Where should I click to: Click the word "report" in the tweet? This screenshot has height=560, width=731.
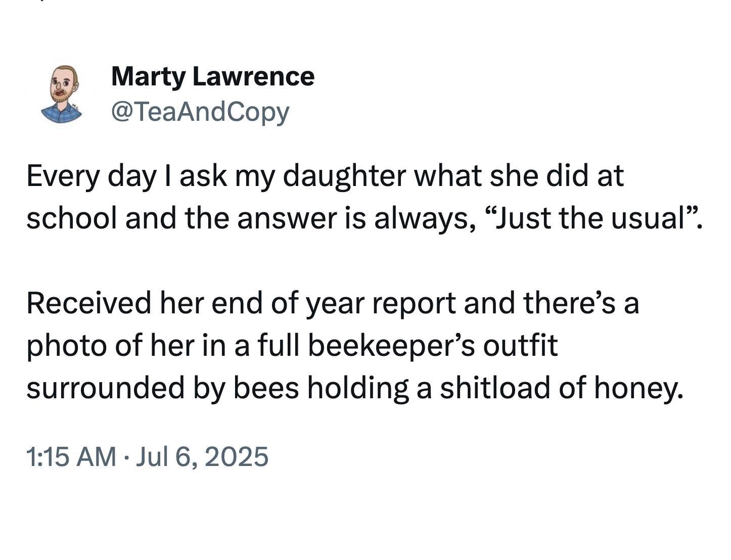click(414, 303)
